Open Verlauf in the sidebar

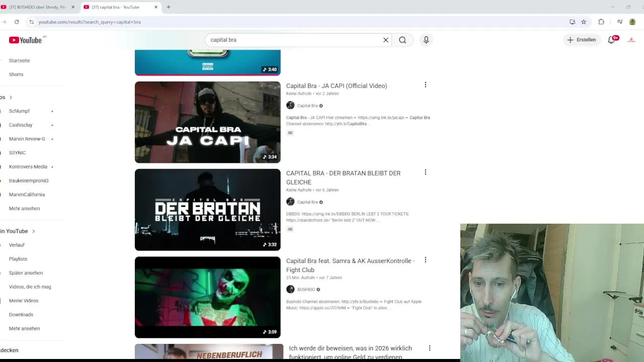pyautogui.click(x=17, y=245)
